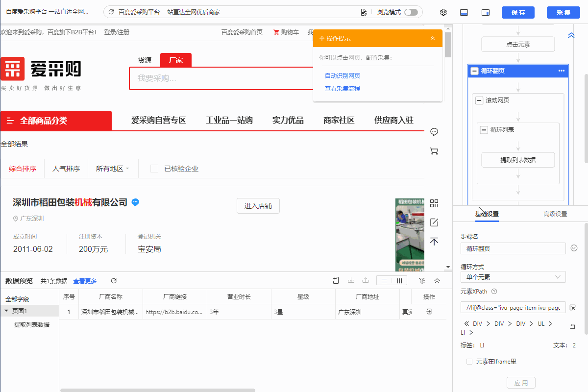This screenshot has width=588, height=392.
Task: Select the 提取列表数据 flow step
Action: 518,160
